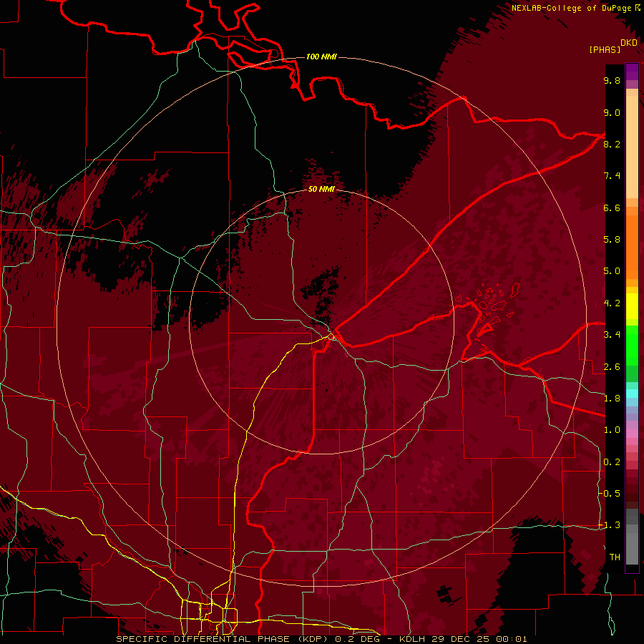Click the 100 NMI range ring label
The width and height of the screenshot is (644, 644).
click(321, 57)
